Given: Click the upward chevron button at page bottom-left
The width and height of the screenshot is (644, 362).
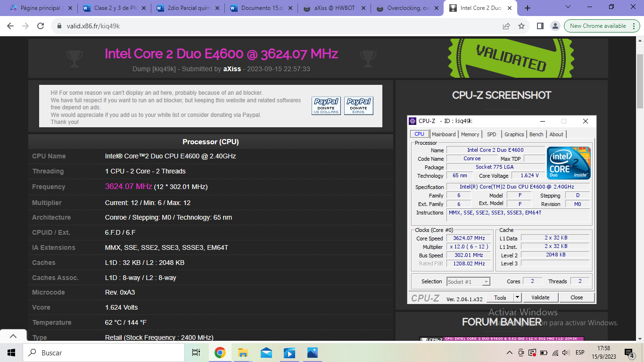Looking at the screenshot, I should [x=13, y=336].
